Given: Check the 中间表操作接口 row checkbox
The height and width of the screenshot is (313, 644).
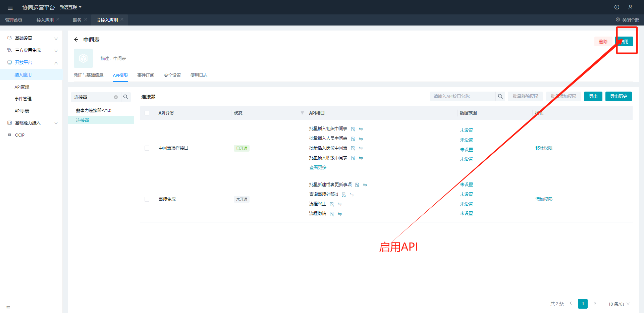Looking at the screenshot, I should coord(147,148).
